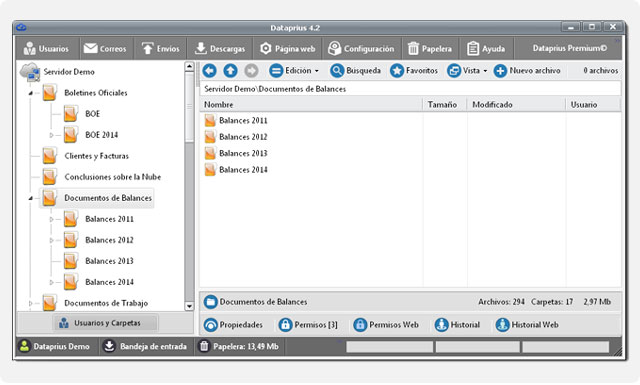Open Página web settings
The width and height of the screenshot is (640, 385).
288,49
